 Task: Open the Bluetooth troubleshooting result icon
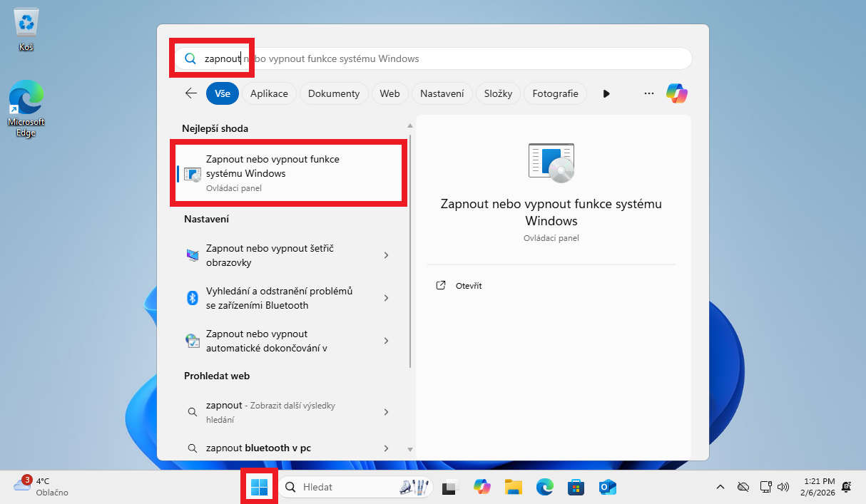[192, 297]
